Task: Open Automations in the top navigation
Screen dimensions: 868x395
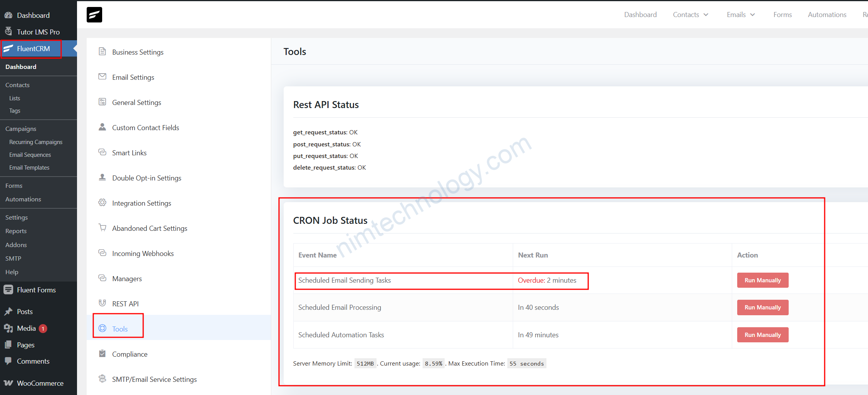Action: (827, 15)
